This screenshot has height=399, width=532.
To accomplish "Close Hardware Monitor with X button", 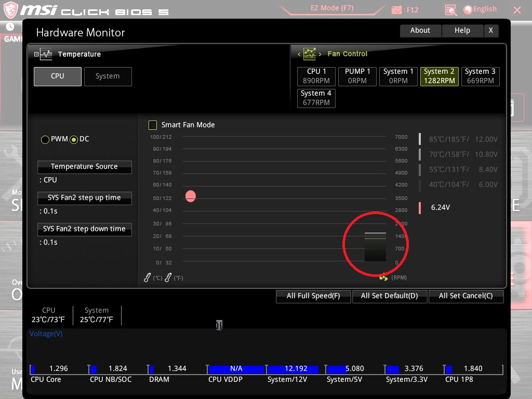I will (x=491, y=31).
